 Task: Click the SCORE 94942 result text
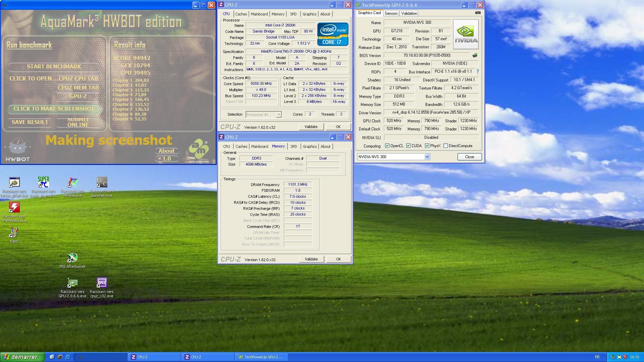click(x=131, y=58)
